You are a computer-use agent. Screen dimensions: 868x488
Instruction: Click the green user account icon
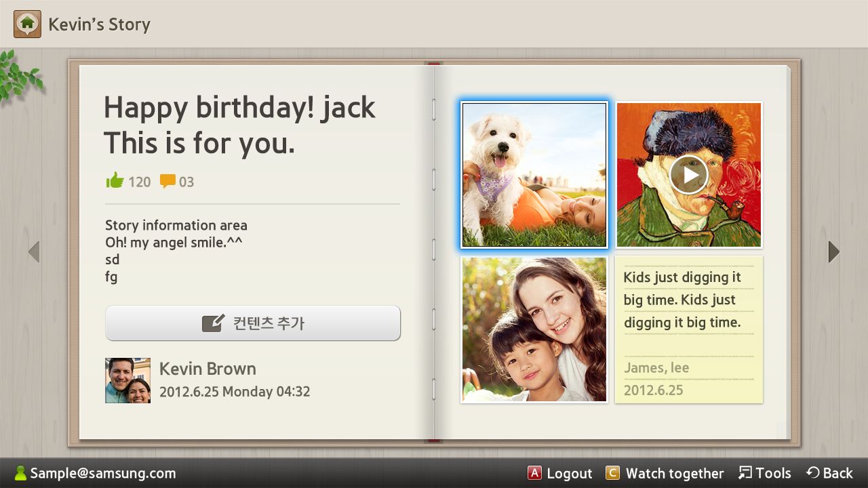tap(20, 473)
